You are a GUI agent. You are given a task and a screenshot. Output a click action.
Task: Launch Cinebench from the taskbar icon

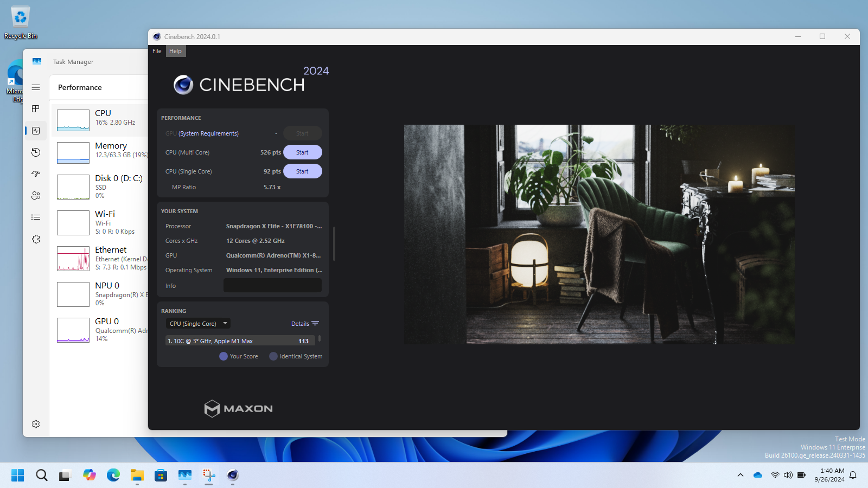pyautogui.click(x=233, y=476)
